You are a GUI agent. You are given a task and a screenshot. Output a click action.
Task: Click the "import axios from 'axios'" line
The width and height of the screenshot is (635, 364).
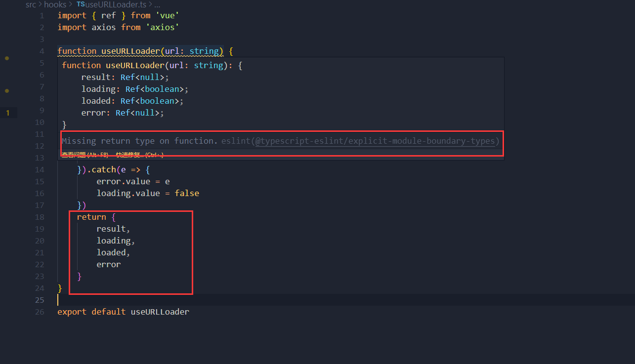pyautogui.click(x=118, y=27)
